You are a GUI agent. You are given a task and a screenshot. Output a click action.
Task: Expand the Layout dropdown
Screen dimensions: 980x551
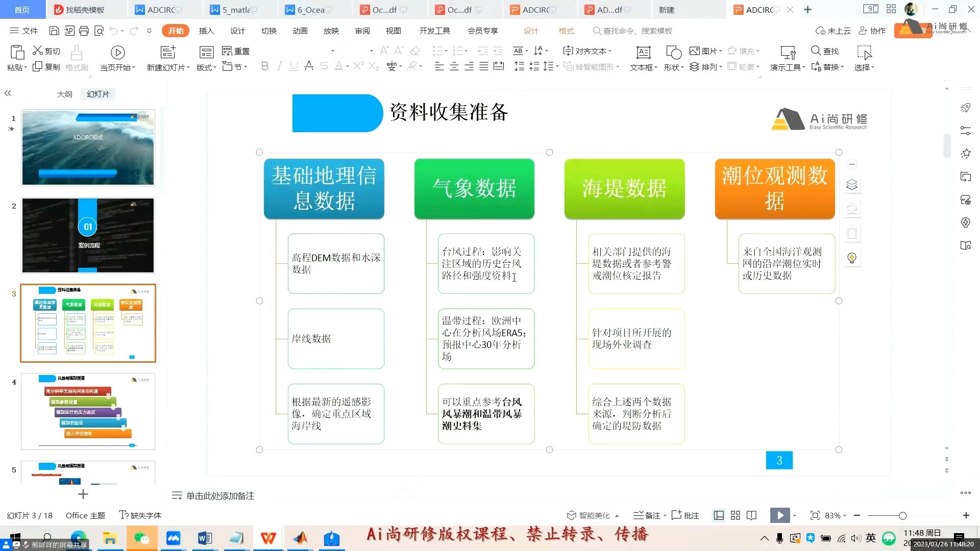pos(206,67)
